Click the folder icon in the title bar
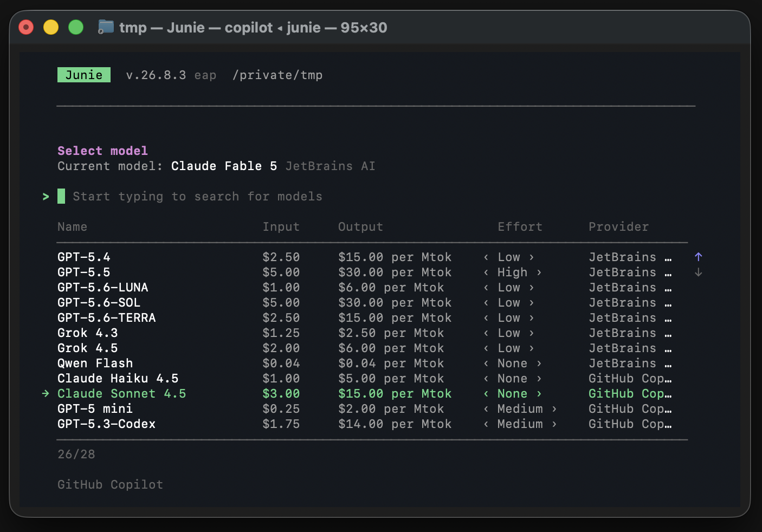Viewport: 762px width, 532px height. tap(105, 27)
